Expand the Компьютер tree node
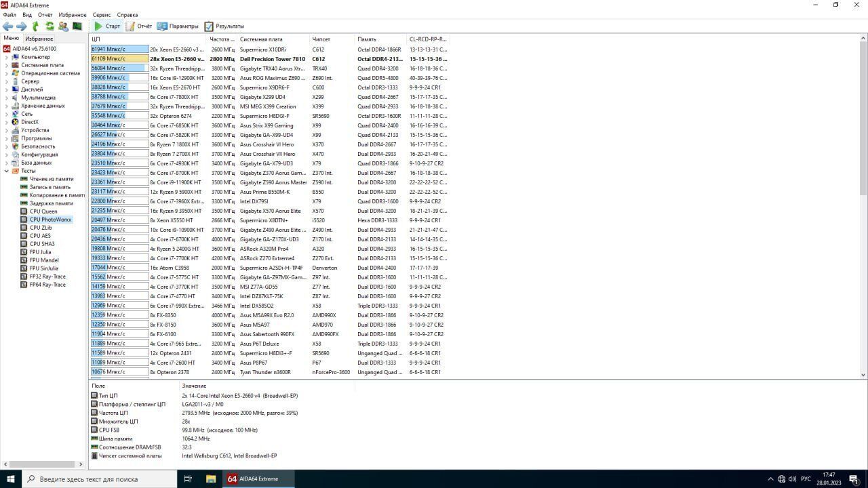 (x=7, y=57)
